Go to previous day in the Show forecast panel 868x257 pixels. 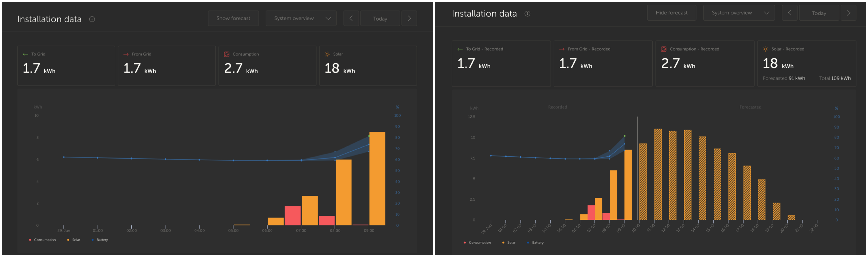pos(351,19)
